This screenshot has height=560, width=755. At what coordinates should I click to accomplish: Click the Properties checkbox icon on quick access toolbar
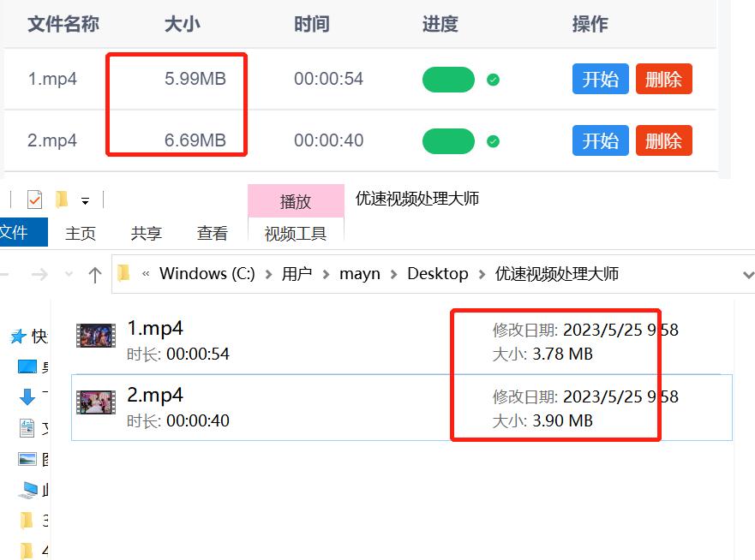(x=33, y=198)
